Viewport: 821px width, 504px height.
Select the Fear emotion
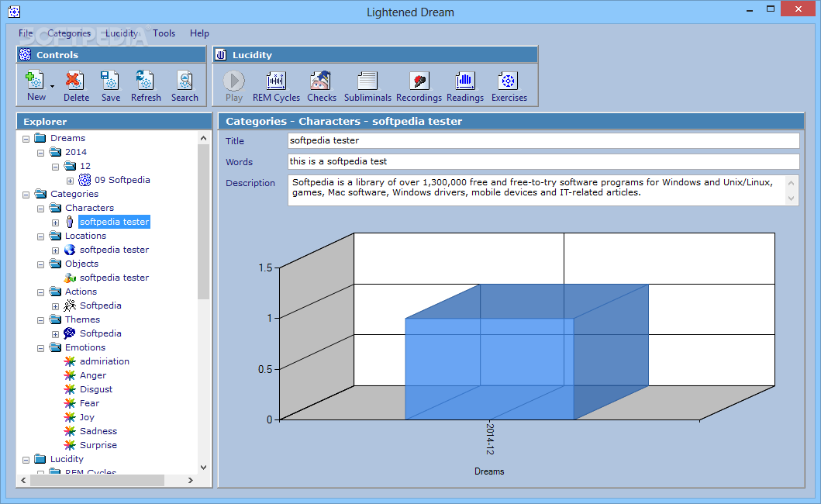pyautogui.click(x=89, y=403)
